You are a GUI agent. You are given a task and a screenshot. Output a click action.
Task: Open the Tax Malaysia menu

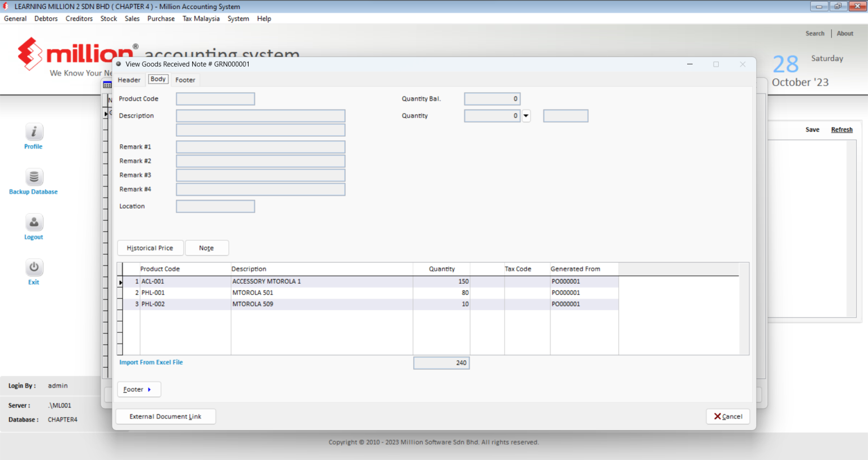pos(201,18)
